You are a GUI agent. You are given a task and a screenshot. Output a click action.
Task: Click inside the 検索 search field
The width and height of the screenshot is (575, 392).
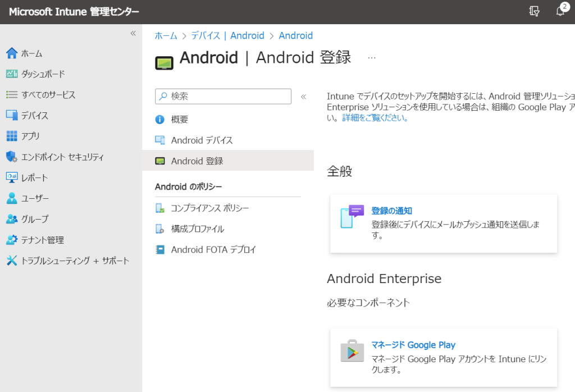point(223,96)
